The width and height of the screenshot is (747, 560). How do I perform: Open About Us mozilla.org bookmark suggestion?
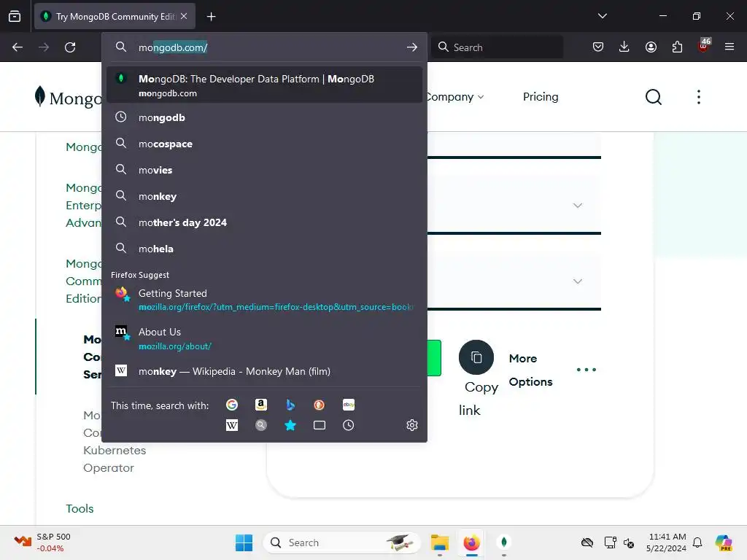point(264,338)
